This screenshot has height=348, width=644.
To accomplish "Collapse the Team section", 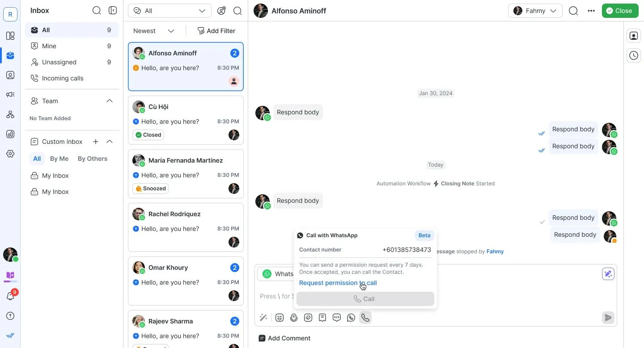I will tap(110, 101).
